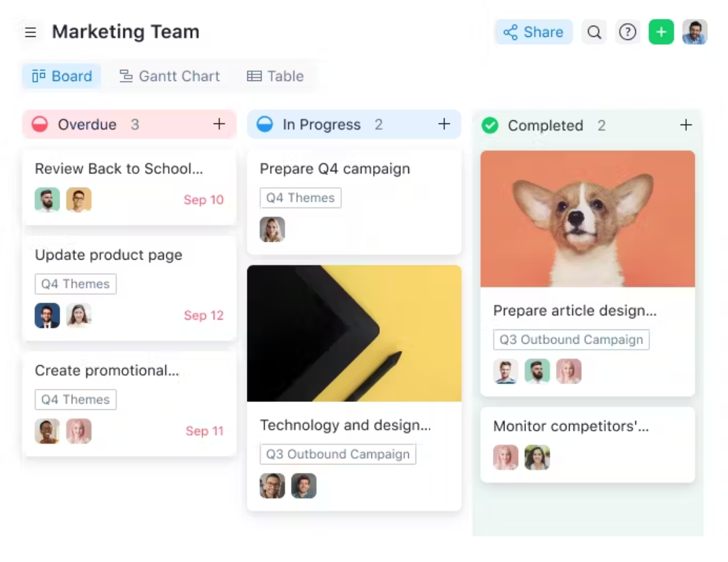This screenshot has height=562, width=728.
Task: Open the hamburger menu beside Marketing Team
Action: point(30,32)
